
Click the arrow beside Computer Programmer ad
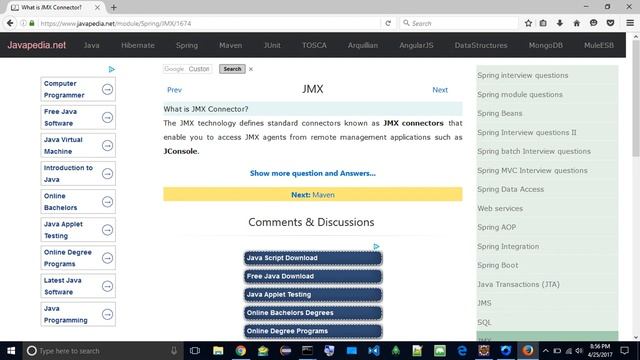pos(107,89)
